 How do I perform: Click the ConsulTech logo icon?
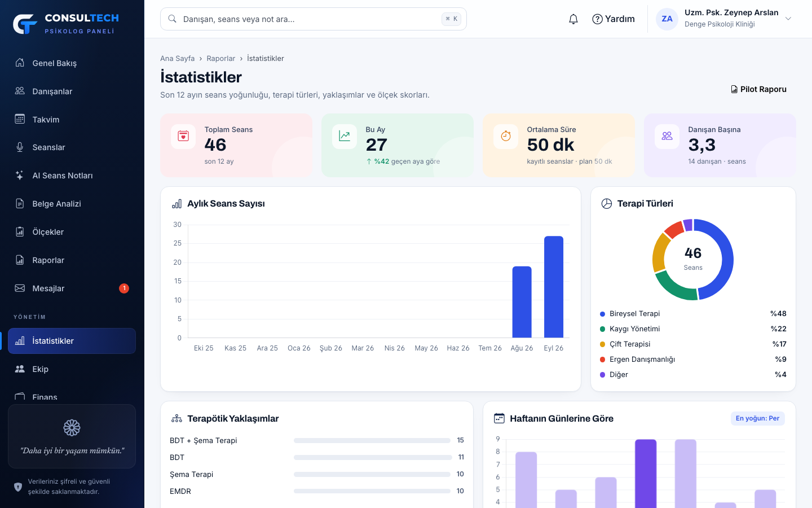coord(25,24)
